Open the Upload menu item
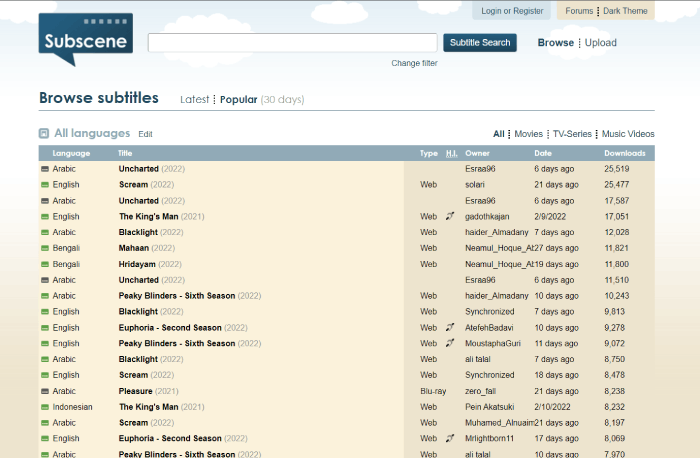Image resolution: width=700 pixels, height=458 pixels. pos(600,42)
